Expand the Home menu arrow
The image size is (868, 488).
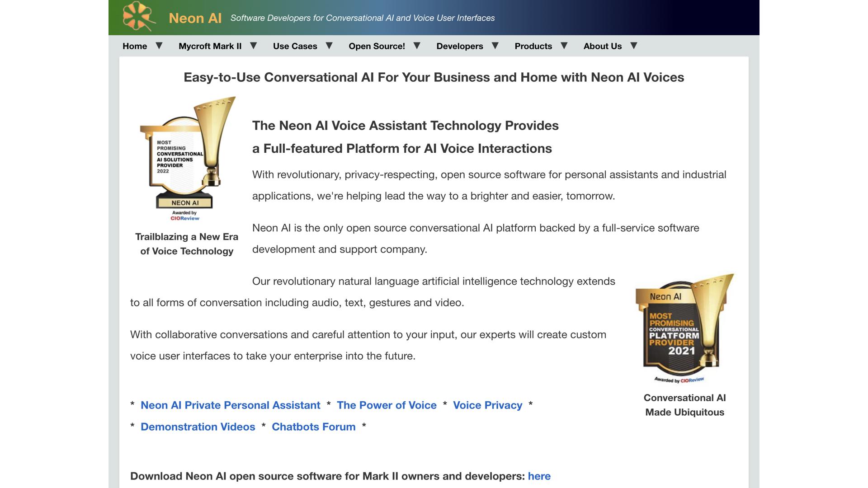159,46
